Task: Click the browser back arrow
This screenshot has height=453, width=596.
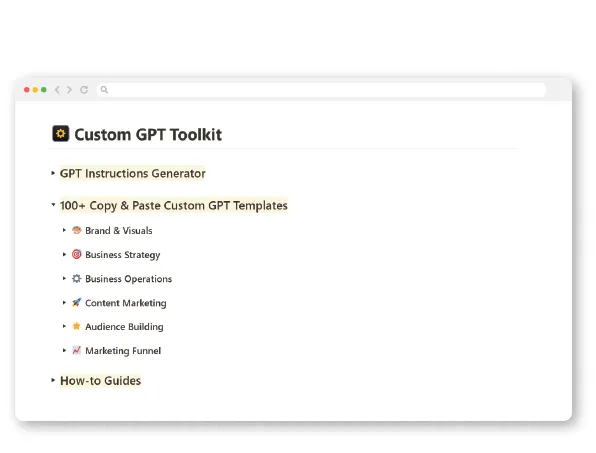Action: point(57,90)
